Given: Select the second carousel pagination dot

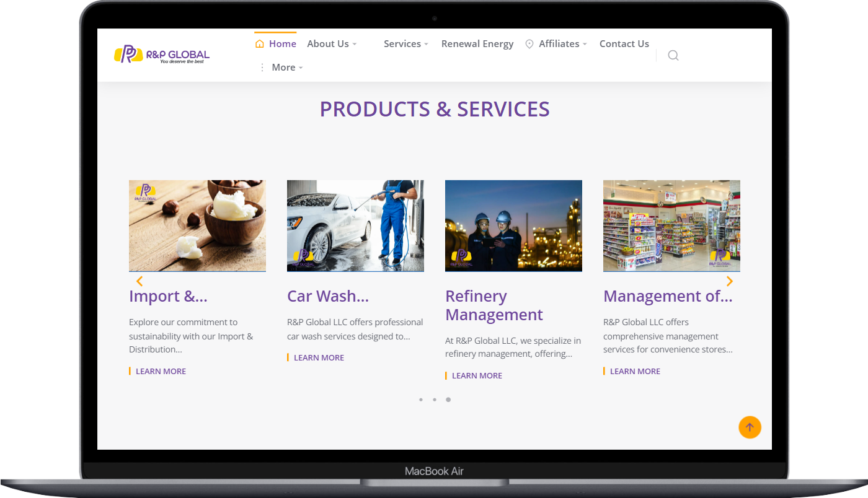Looking at the screenshot, I should coord(435,400).
